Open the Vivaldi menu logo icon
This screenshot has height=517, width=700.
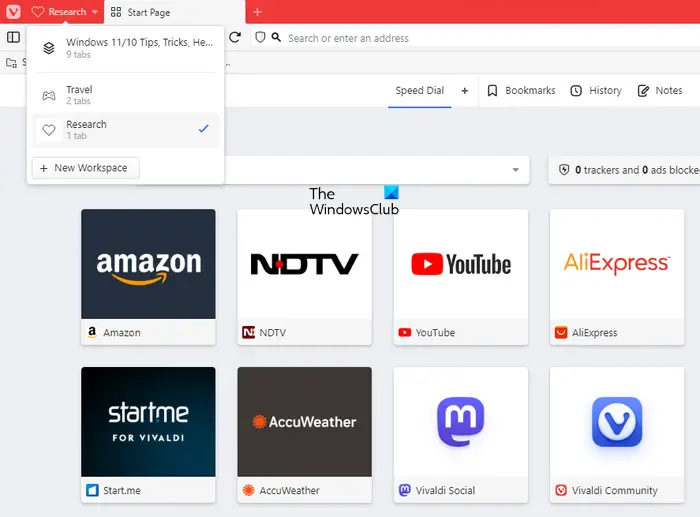[x=13, y=11]
